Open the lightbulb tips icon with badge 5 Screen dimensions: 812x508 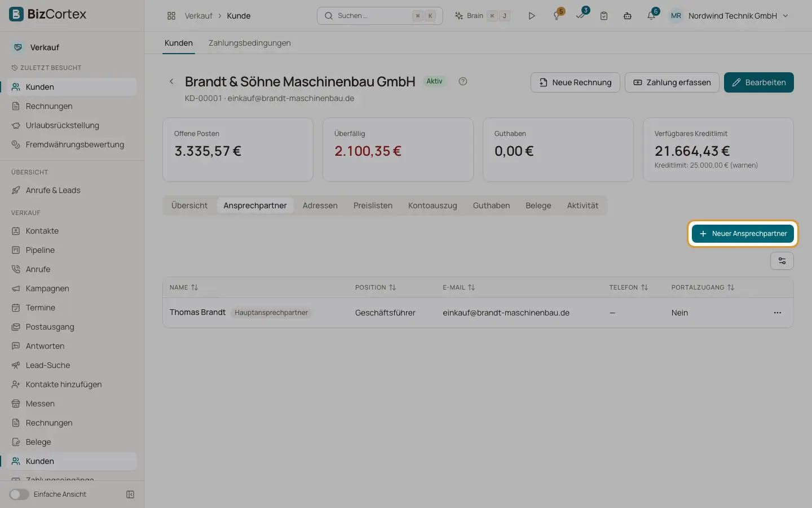pos(557,15)
